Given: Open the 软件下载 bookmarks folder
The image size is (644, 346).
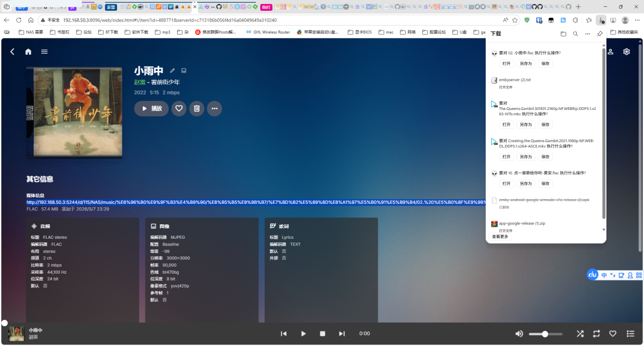Looking at the screenshot, I should click(136, 32).
